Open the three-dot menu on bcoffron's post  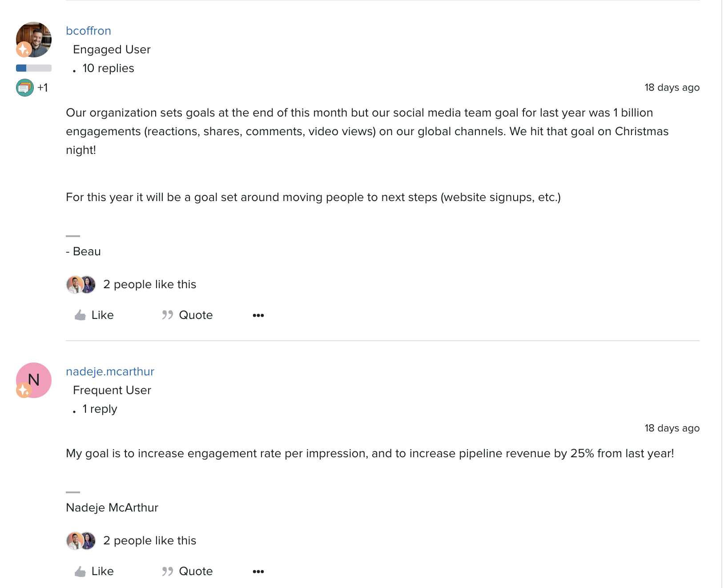coord(258,315)
